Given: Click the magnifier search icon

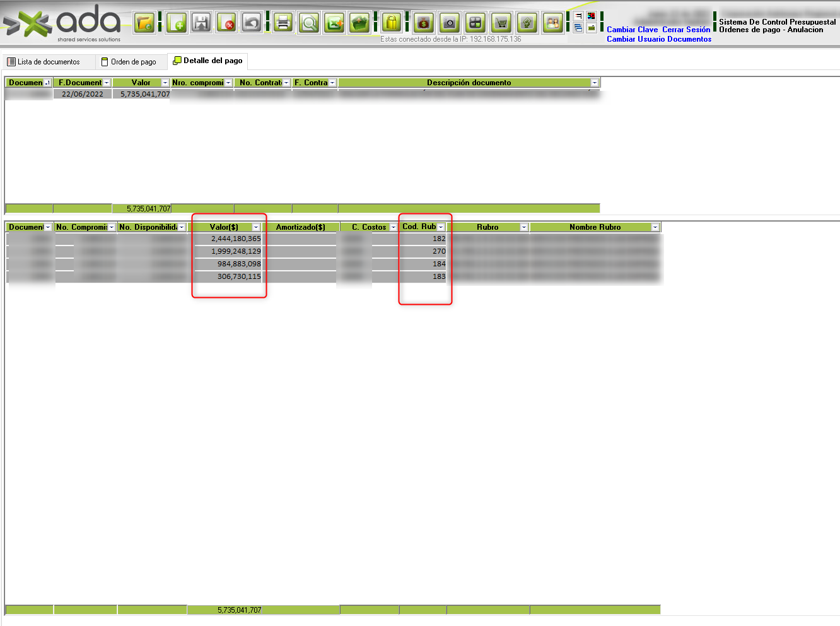Looking at the screenshot, I should tap(309, 23).
